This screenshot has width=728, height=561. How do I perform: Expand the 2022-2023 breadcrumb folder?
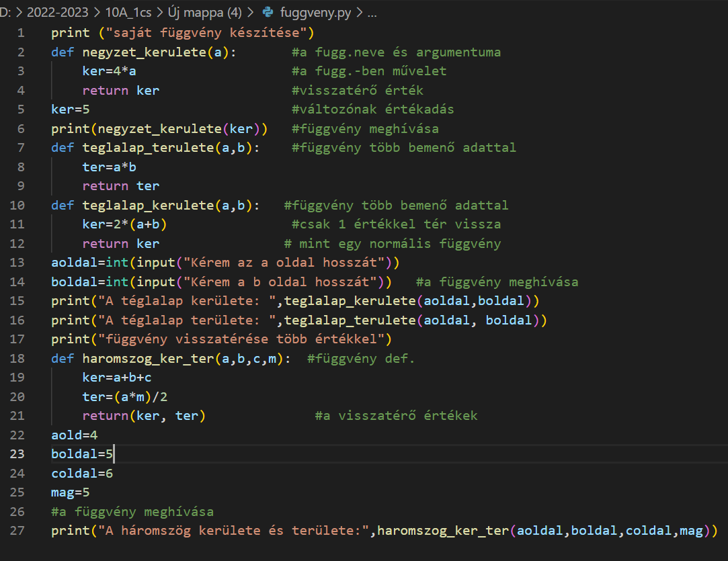coord(57,12)
